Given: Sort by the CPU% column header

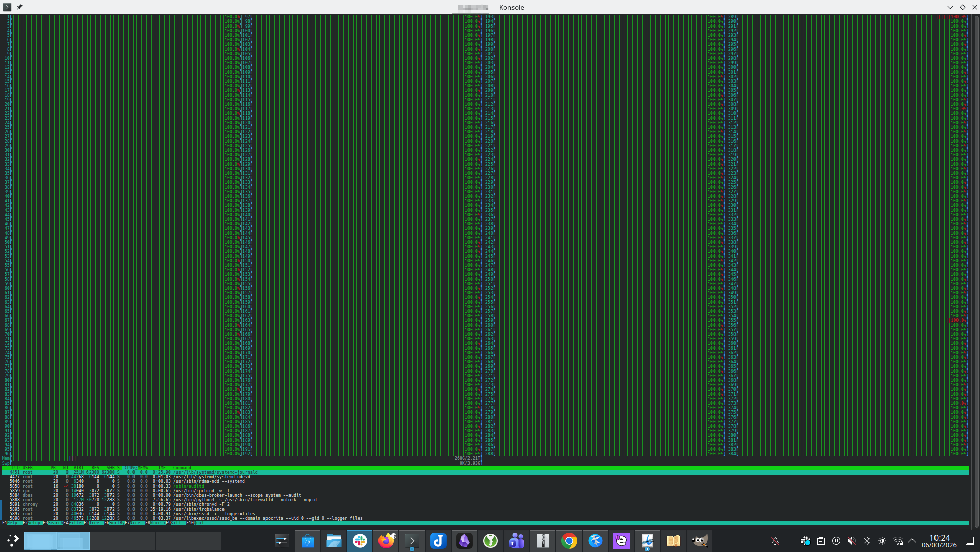Looking at the screenshot, I should point(130,468).
